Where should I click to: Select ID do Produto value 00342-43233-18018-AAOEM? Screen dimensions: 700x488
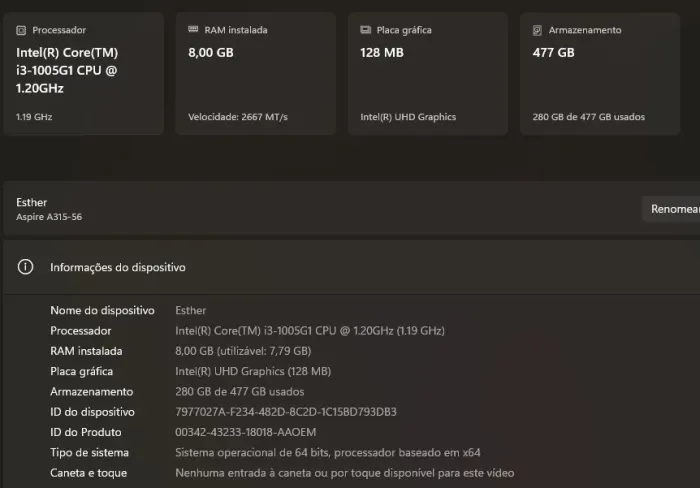click(x=246, y=432)
